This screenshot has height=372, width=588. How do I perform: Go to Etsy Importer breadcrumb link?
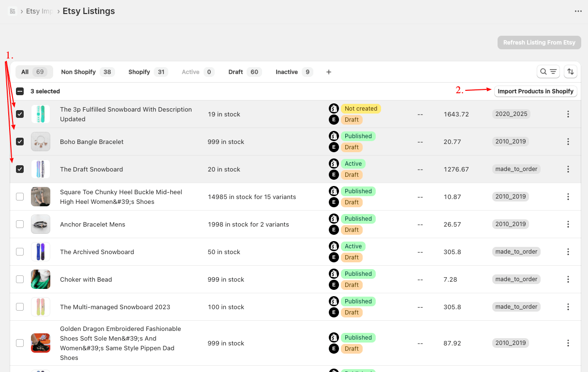pos(40,11)
